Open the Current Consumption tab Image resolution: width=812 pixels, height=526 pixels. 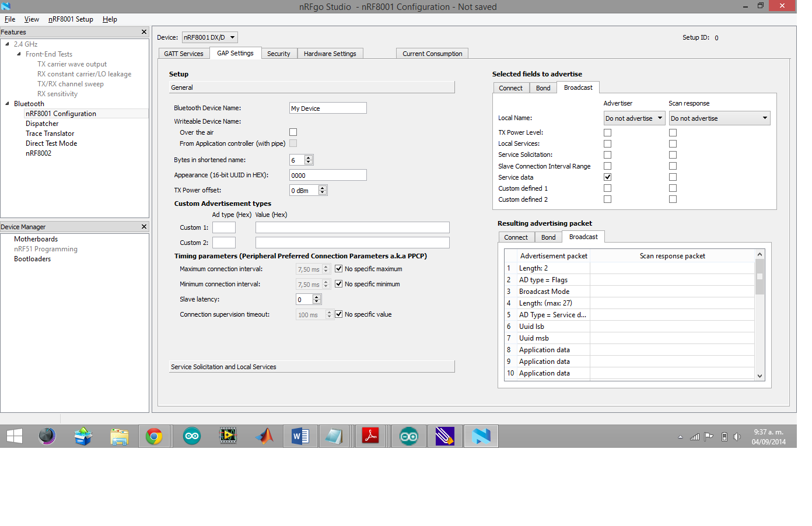[432, 54]
